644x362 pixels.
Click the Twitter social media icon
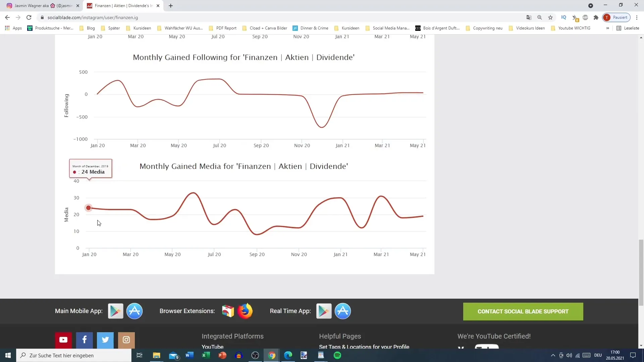click(x=105, y=340)
